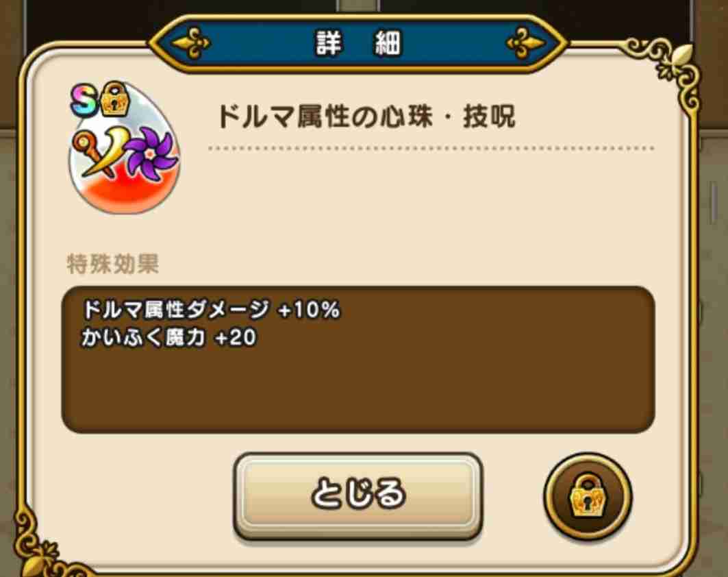Click the empty area of the brown effect box

tap(358, 390)
